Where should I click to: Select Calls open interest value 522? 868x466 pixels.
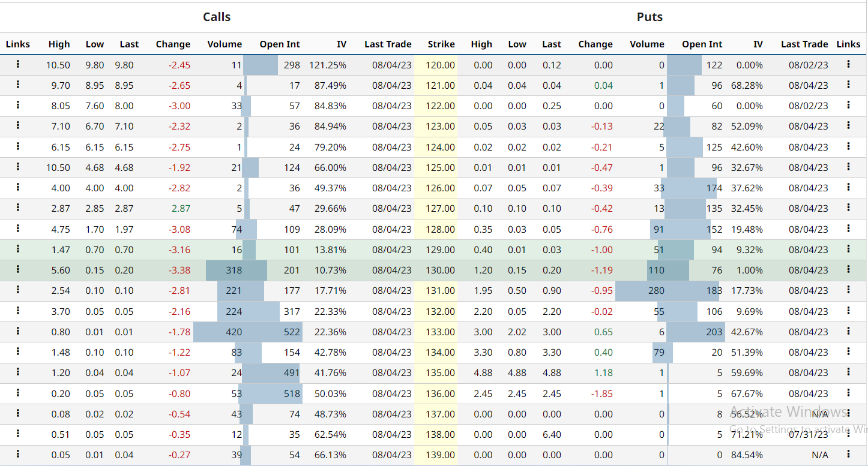(x=292, y=332)
